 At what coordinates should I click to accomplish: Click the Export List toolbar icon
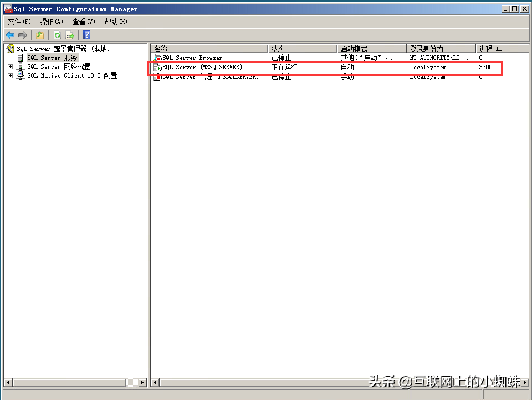pyautogui.click(x=70, y=34)
